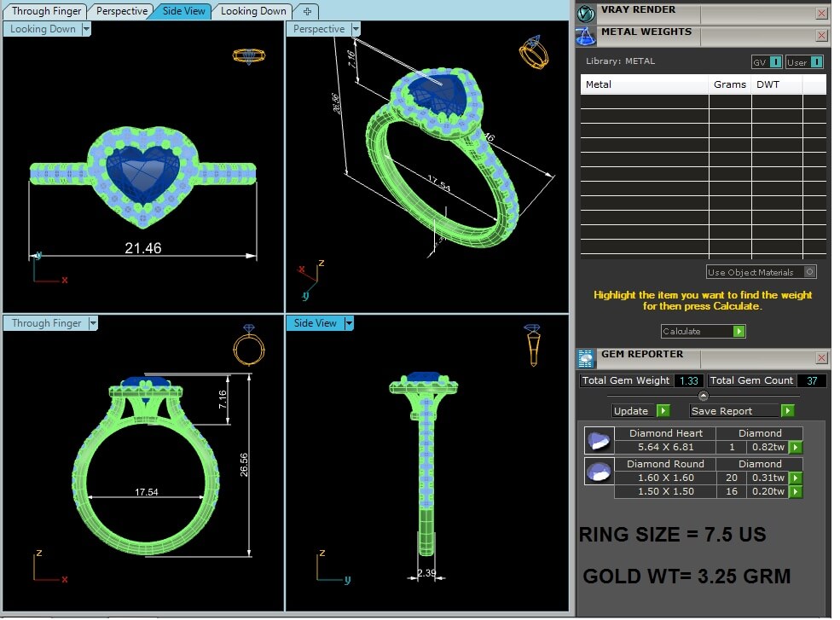Viewport: 840px width, 620px height.
Task: Add a new viewport tab with plus icon
Action: coord(307,11)
